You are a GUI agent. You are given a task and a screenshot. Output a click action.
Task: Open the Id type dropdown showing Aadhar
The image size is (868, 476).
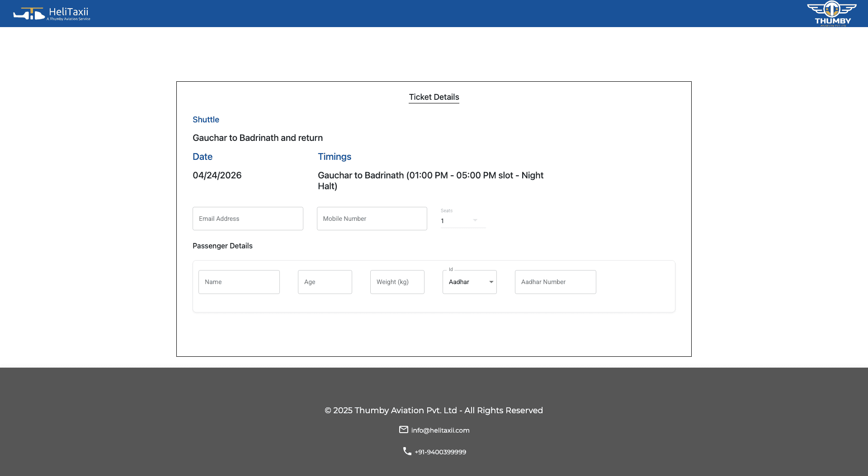(469, 282)
